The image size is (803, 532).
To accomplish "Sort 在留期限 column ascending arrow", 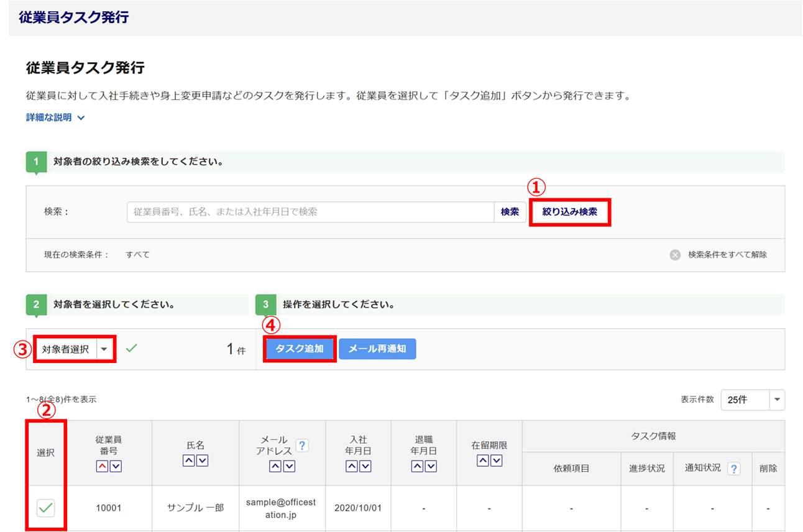I will coord(482,461).
